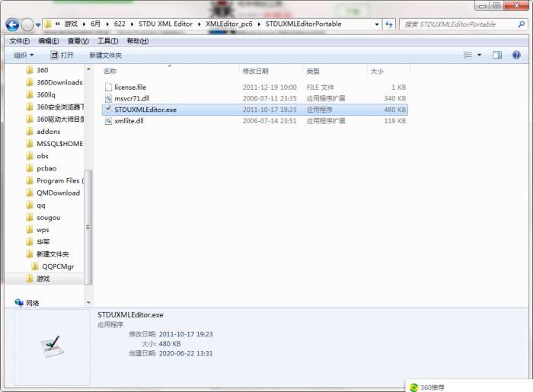Click the license.file file name
533x392 pixels.
coord(130,87)
